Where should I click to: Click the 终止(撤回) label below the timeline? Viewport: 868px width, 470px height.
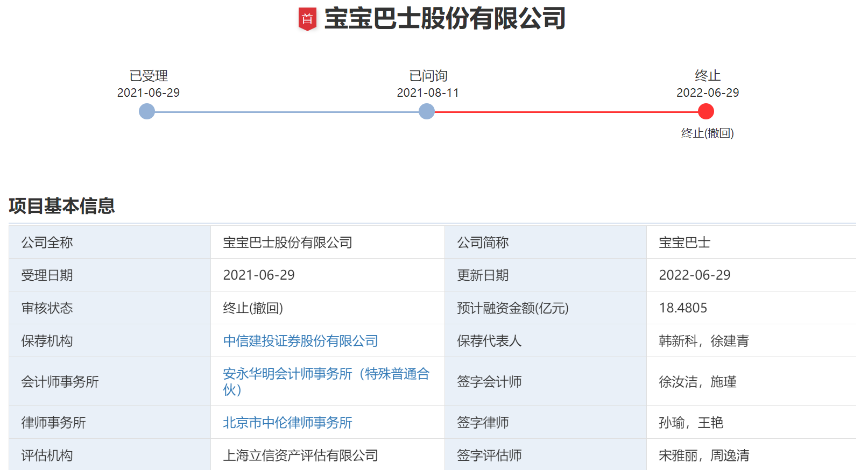coord(707,133)
